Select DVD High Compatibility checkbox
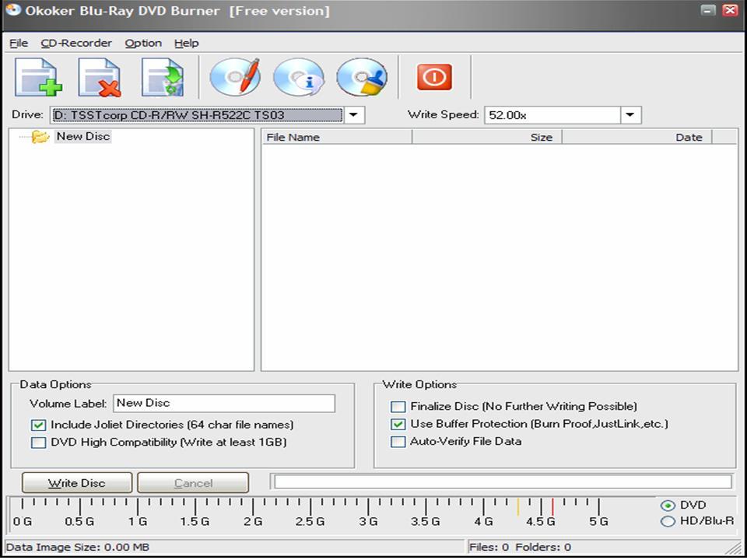This screenshot has height=560, width=747. (38, 442)
